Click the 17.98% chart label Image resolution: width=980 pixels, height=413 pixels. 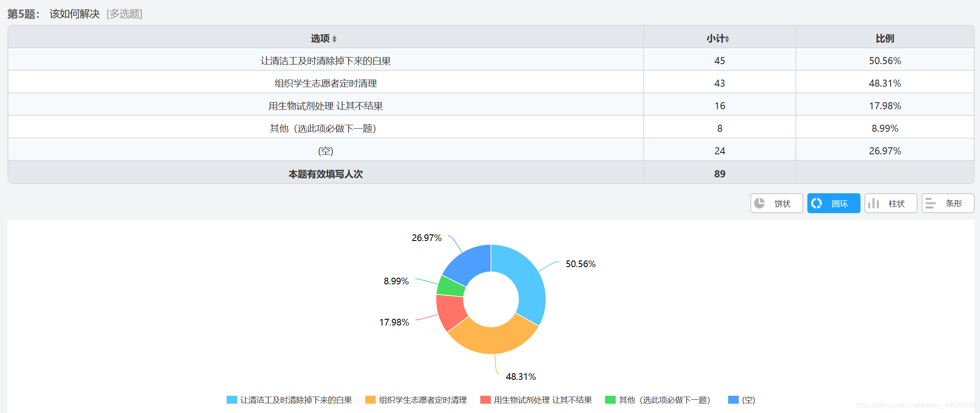pos(394,322)
